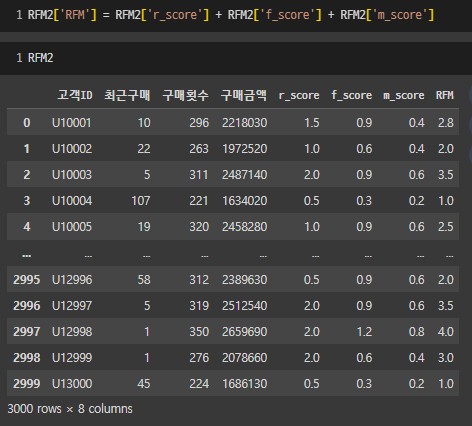Click recency value 58 for U12996

tap(144, 280)
